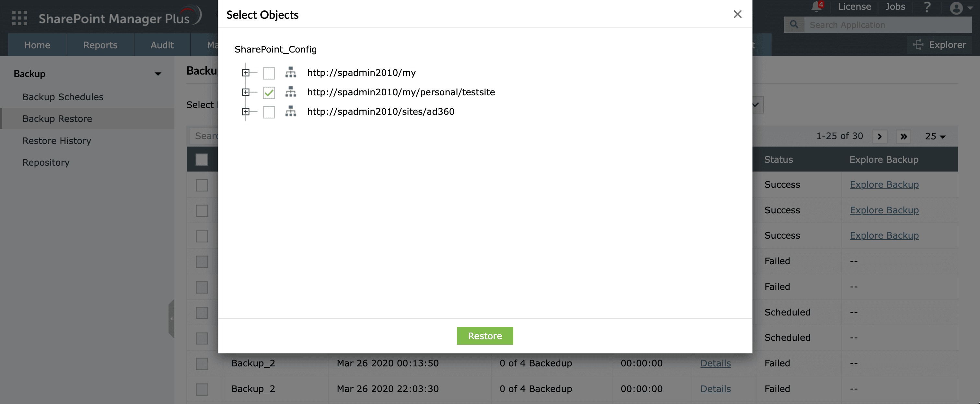This screenshot has height=404, width=980.
Task: Click the apps grid icon top-left
Action: [x=19, y=18]
